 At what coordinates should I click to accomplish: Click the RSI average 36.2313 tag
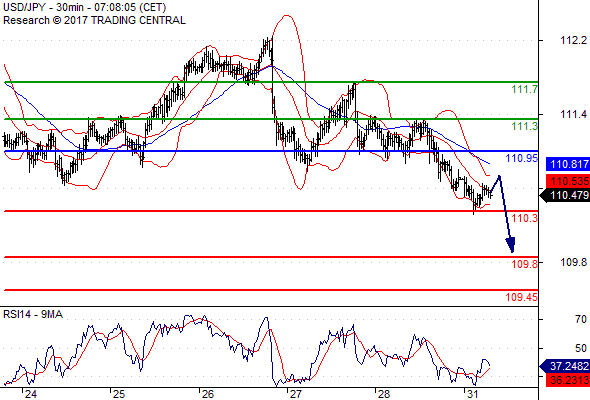click(x=568, y=380)
